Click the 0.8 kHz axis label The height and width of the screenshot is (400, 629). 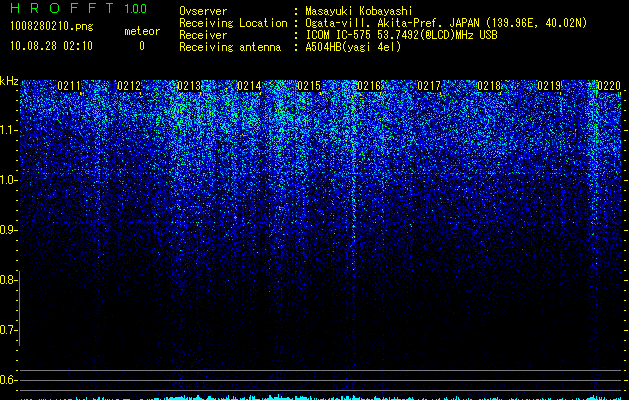pyautogui.click(x=8, y=280)
